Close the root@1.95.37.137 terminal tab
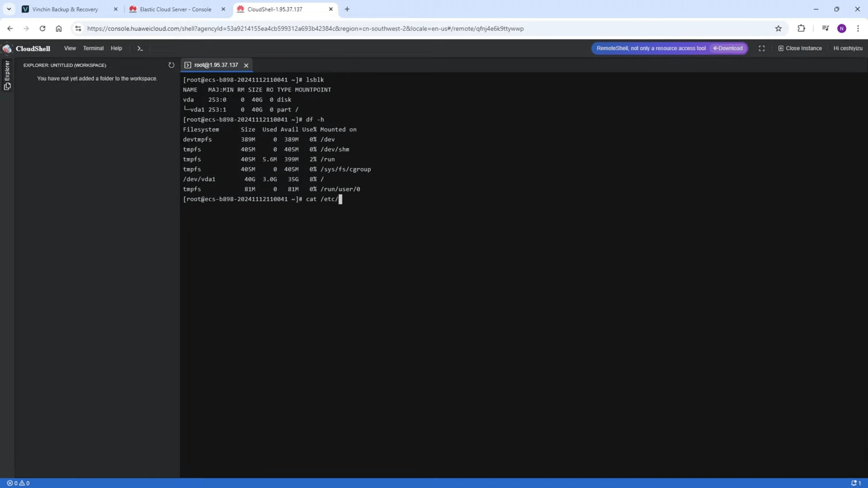 246,66
